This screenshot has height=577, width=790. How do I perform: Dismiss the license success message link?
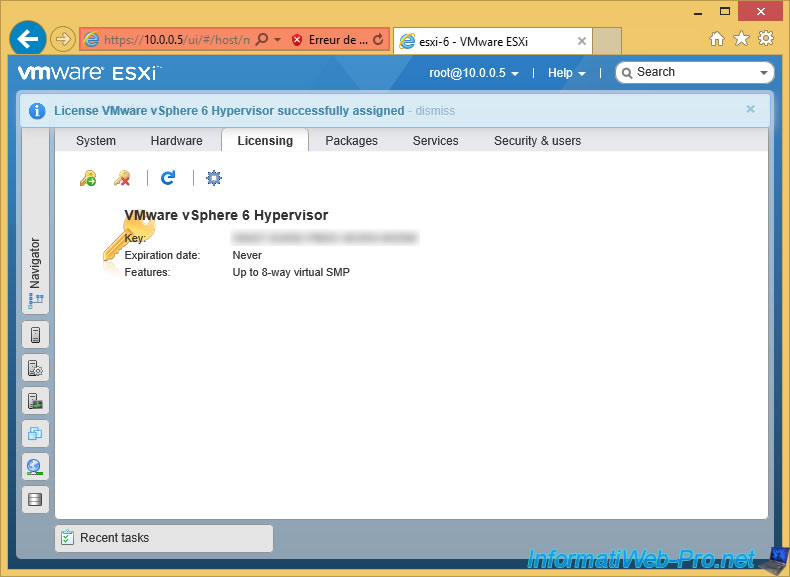pyautogui.click(x=435, y=111)
